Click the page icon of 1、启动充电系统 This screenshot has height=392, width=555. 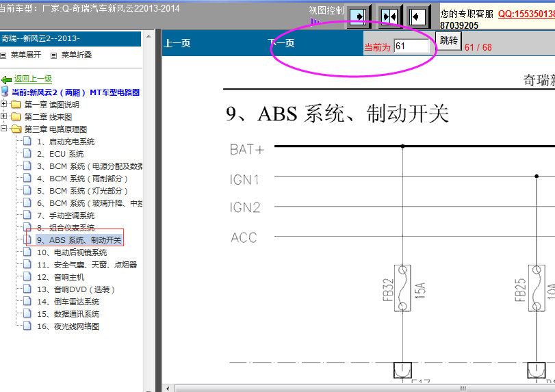pyautogui.click(x=27, y=141)
